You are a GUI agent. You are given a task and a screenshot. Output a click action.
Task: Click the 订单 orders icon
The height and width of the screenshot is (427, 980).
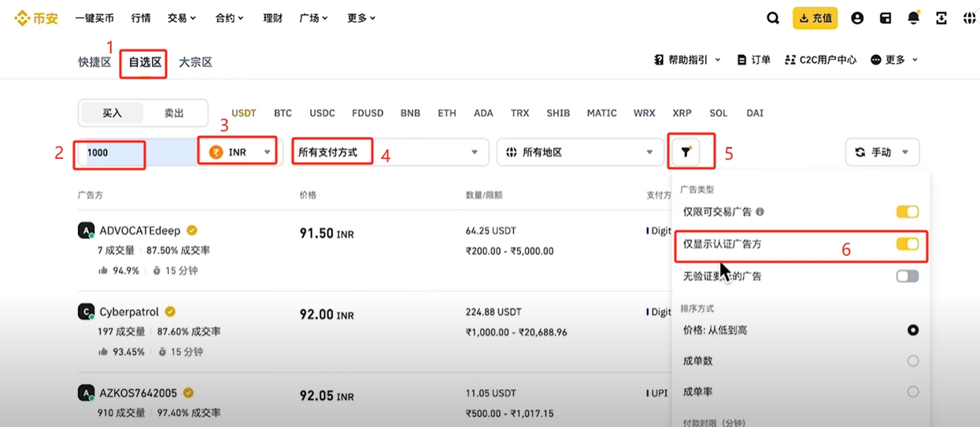[x=741, y=60]
